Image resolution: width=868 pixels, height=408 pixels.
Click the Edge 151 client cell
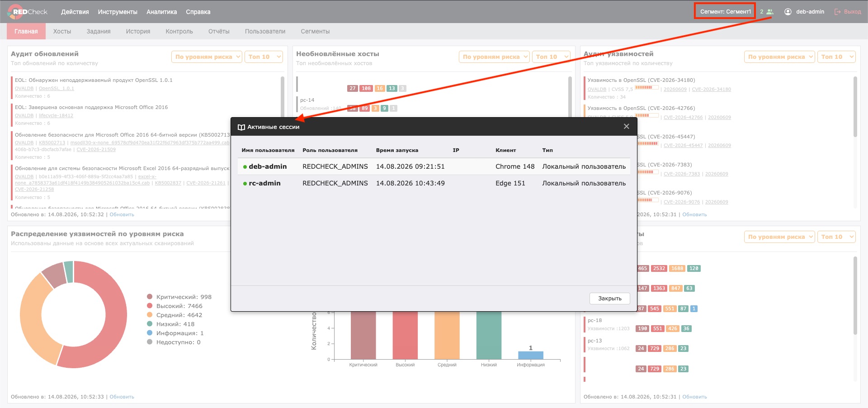pyautogui.click(x=510, y=183)
